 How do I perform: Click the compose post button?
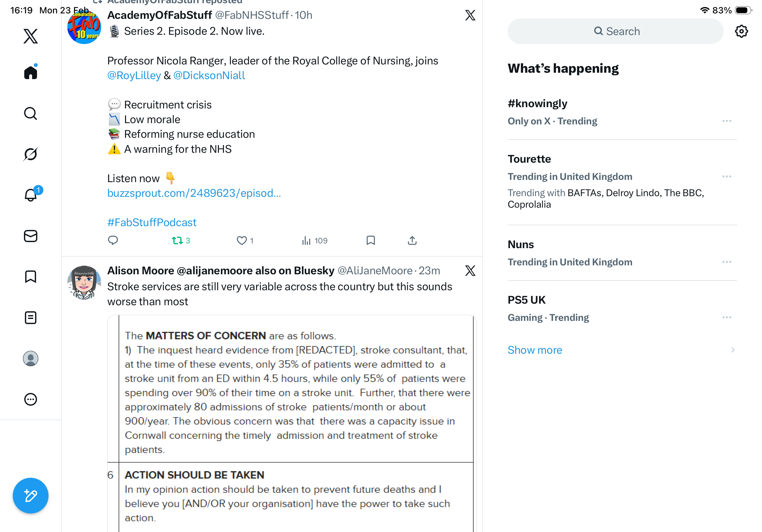pyautogui.click(x=31, y=495)
